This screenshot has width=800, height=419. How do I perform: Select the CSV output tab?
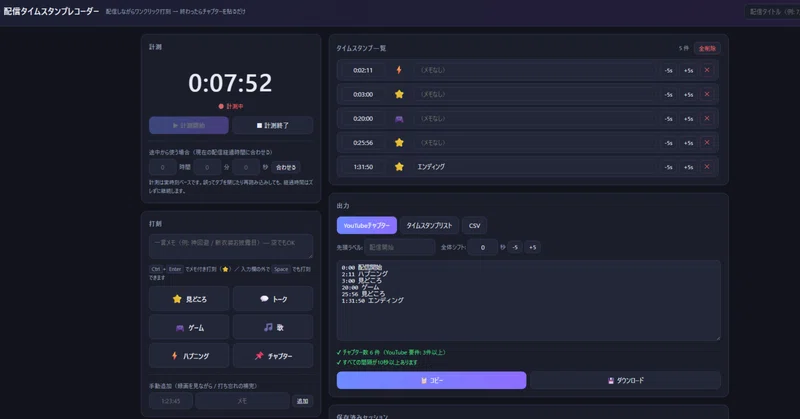(474, 226)
